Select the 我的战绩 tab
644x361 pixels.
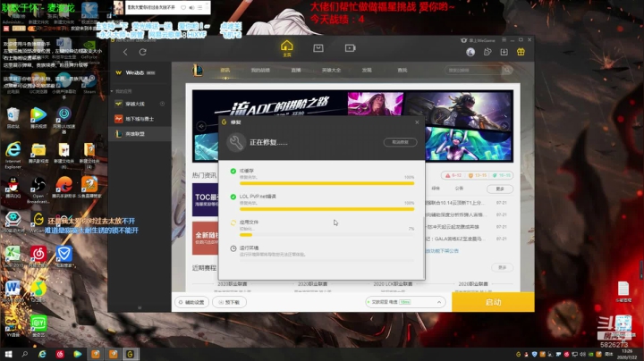pos(260,71)
